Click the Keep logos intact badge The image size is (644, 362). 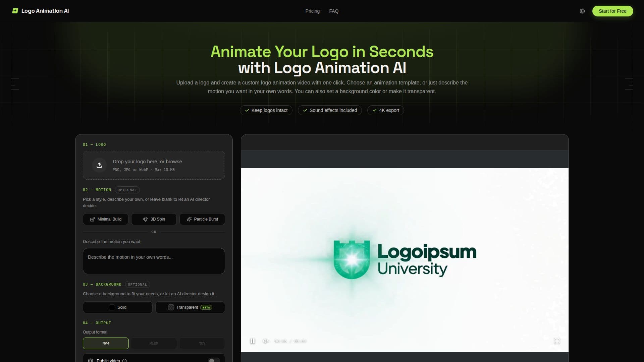click(x=266, y=110)
